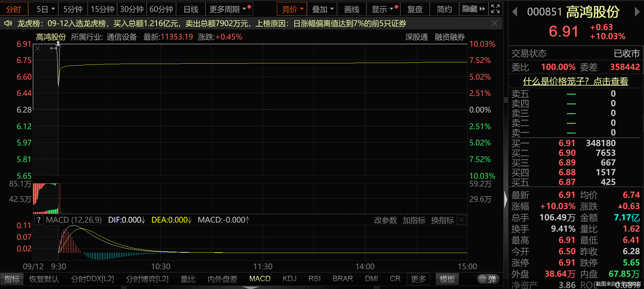Go to previous stock arrow
This screenshot has height=289, width=644.
pos(514,12)
